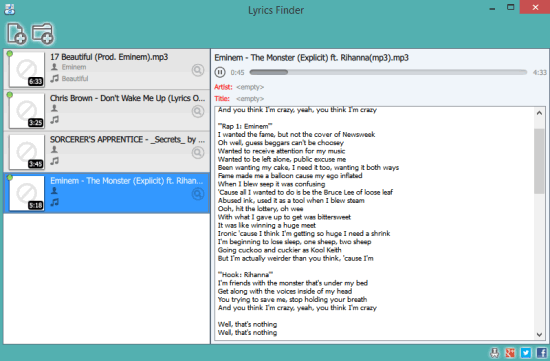This screenshot has height=361, width=550.
Task: Click the status bar icon left of Google Plus
Action: coord(494,353)
